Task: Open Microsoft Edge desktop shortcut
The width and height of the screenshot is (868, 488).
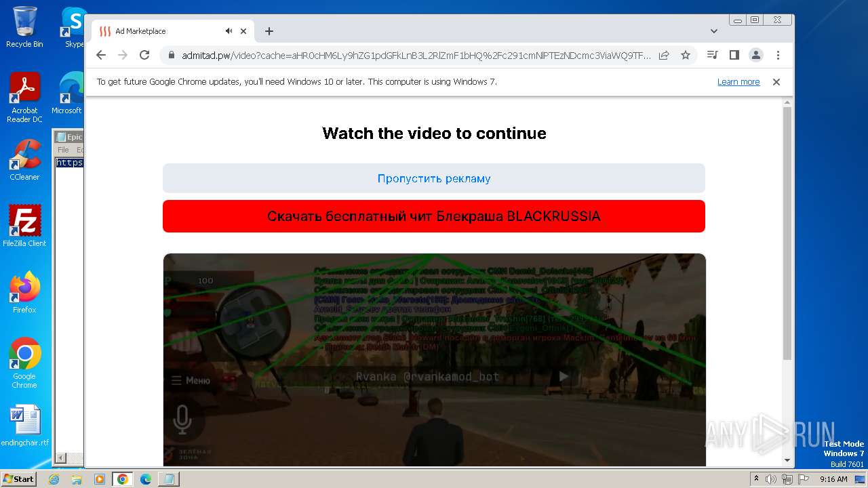Action: click(x=68, y=94)
